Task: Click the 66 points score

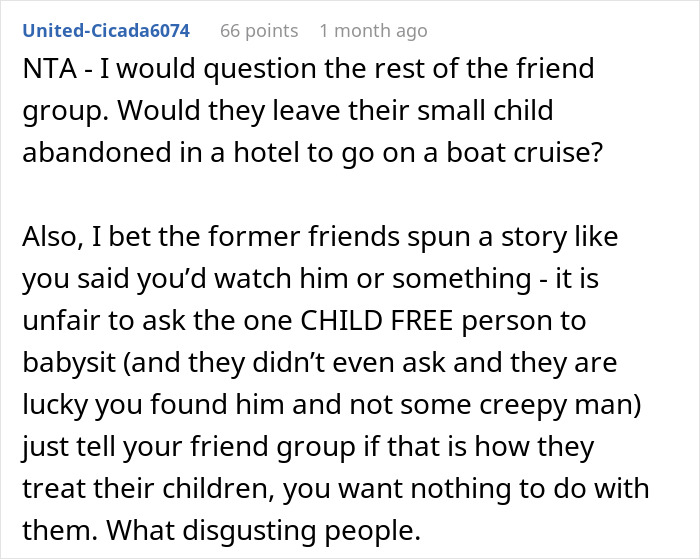Action: [257, 30]
